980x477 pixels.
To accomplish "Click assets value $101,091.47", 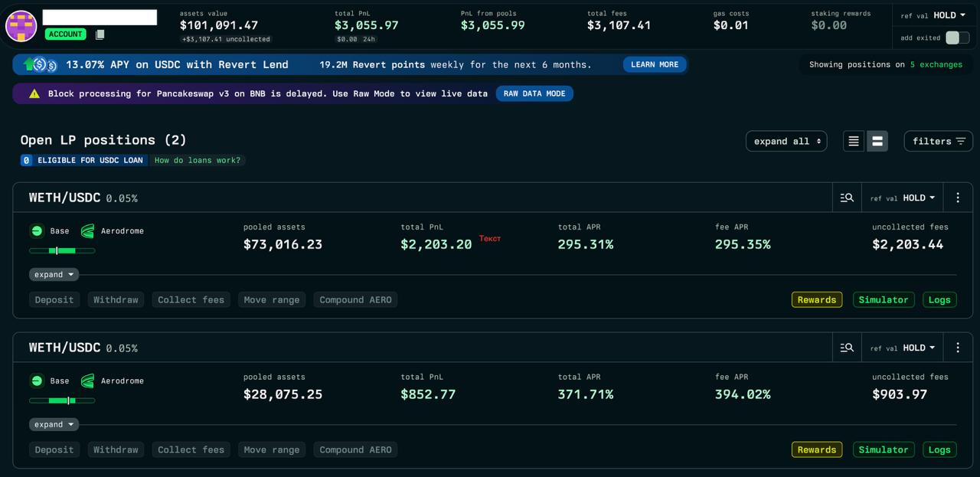I will 219,25.
